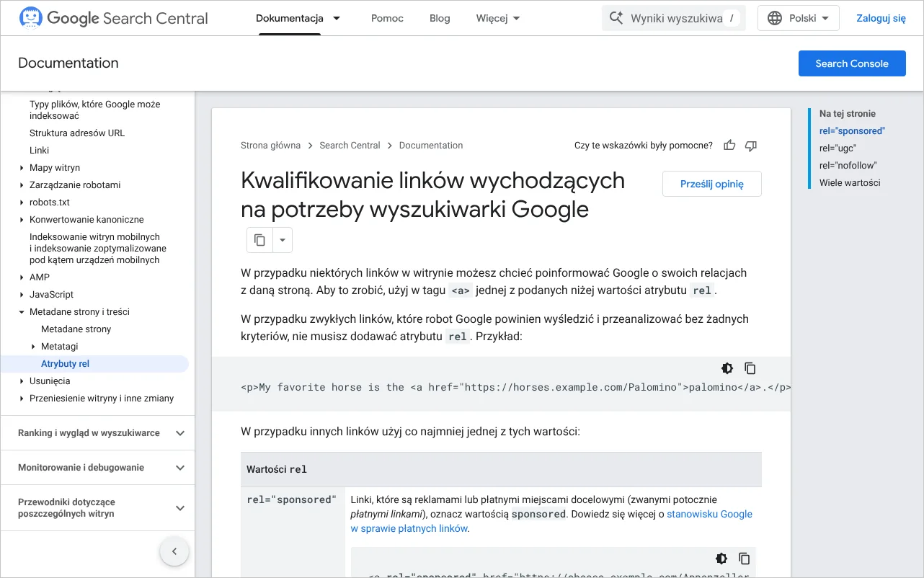Viewport: 924px width, 578px height.
Task: Open the Polski language selector
Action: 799,18
